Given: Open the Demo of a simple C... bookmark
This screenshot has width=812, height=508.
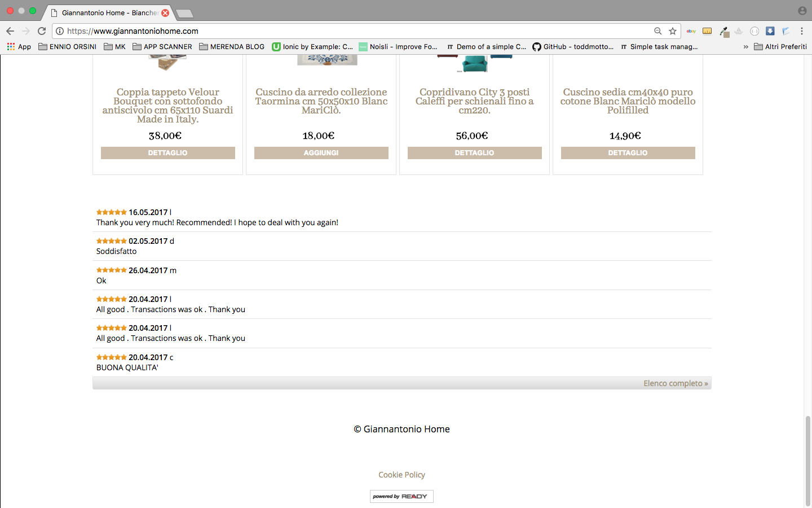Looking at the screenshot, I should [486, 47].
